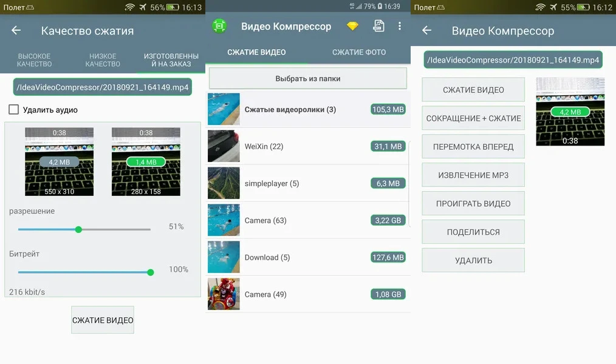Tap the 1,4 MB green size label
This screenshot has width=616, height=364.
click(146, 162)
